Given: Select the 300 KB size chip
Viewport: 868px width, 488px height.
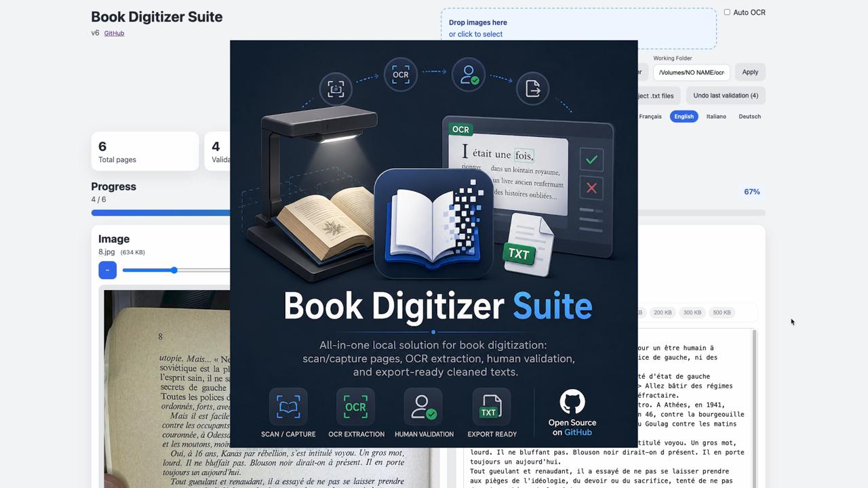Looking at the screenshot, I should (x=692, y=312).
